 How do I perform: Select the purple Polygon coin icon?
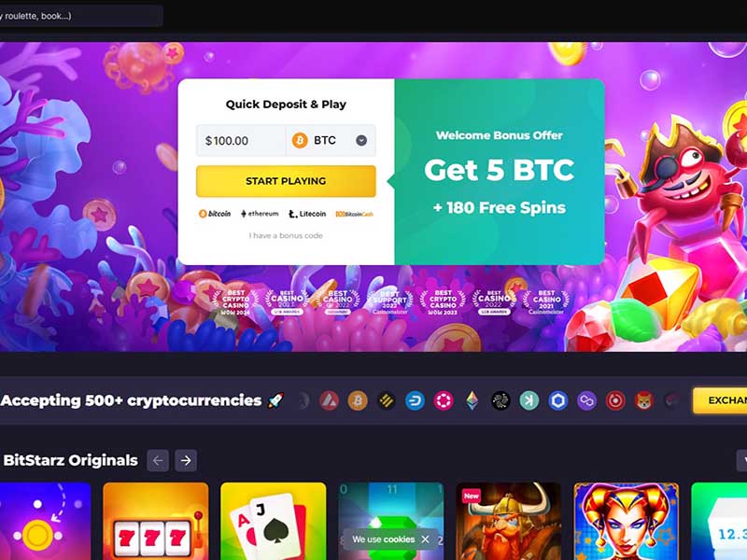pos(586,400)
